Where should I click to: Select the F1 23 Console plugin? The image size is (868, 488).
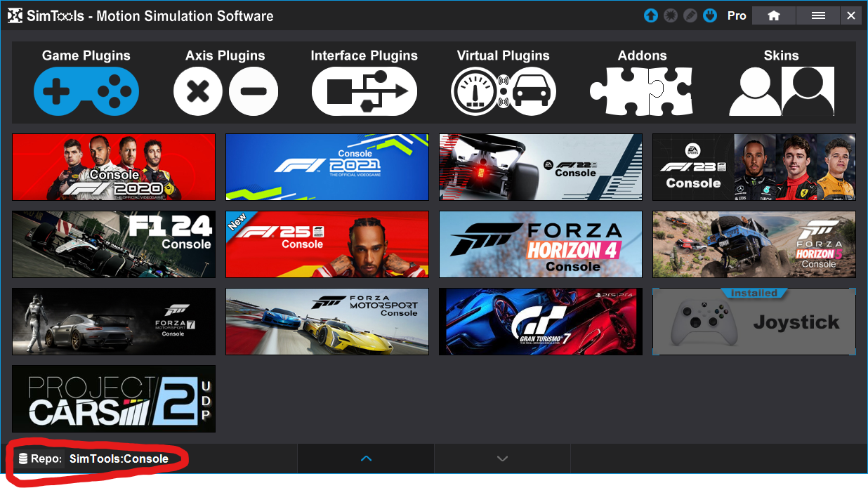(754, 167)
